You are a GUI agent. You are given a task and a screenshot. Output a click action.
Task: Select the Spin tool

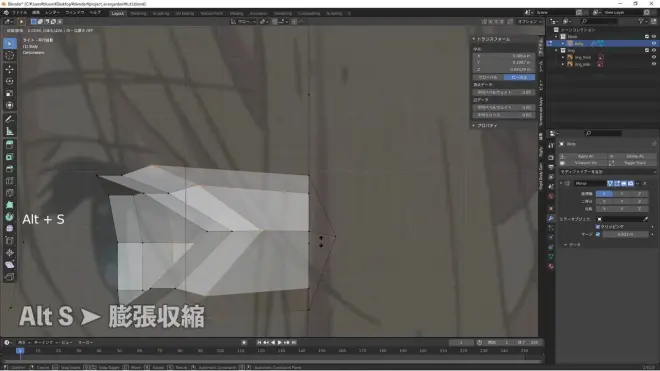(10, 217)
